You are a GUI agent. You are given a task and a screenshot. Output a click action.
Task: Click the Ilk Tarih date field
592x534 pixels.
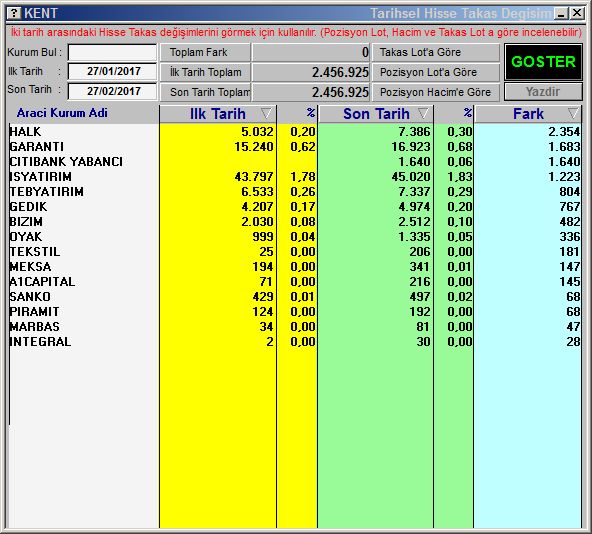112,71
